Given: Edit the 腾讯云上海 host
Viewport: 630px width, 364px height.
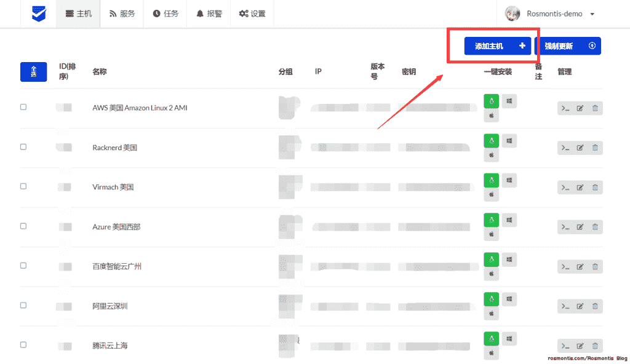Looking at the screenshot, I should [580, 346].
